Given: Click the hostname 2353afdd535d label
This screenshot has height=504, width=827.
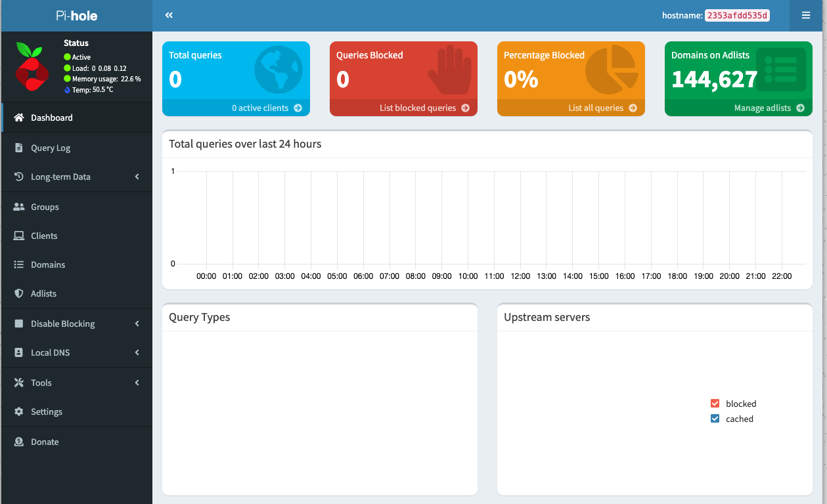Looking at the screenshot, I should [x=736, y=15].
